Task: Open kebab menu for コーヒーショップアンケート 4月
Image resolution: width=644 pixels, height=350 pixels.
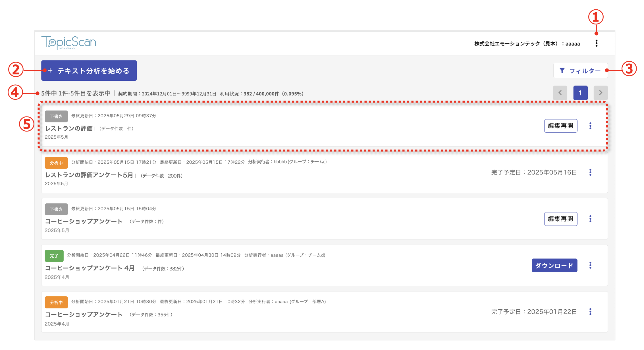Action: 590,265
